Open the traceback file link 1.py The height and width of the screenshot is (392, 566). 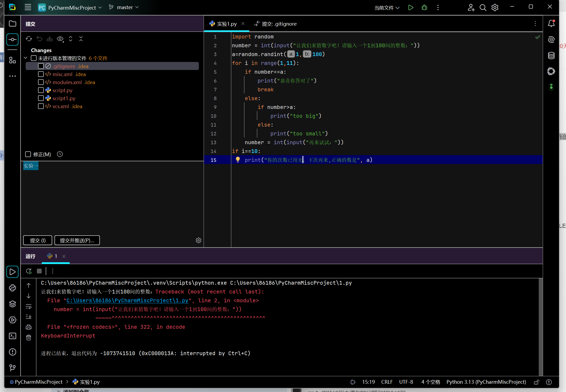point(127,300)
